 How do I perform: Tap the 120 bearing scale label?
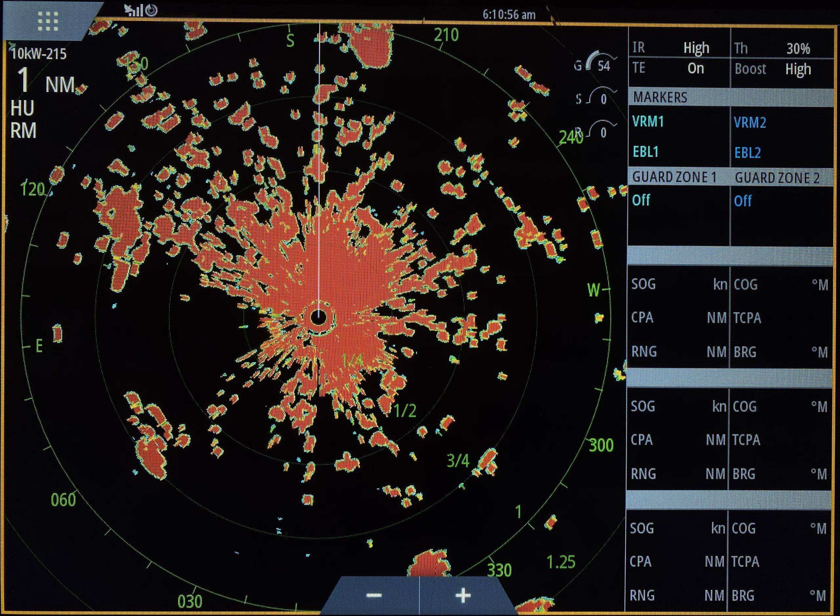(32, 189)
